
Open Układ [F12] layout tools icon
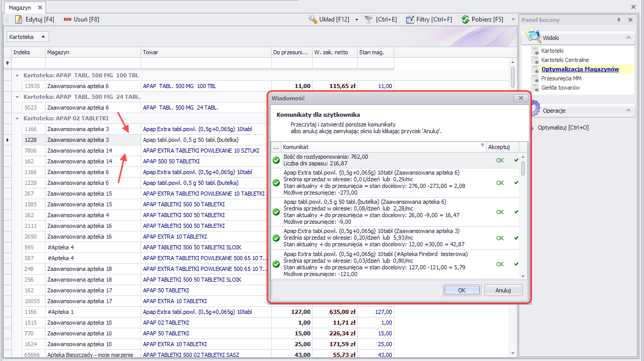[x=313, y=19]
